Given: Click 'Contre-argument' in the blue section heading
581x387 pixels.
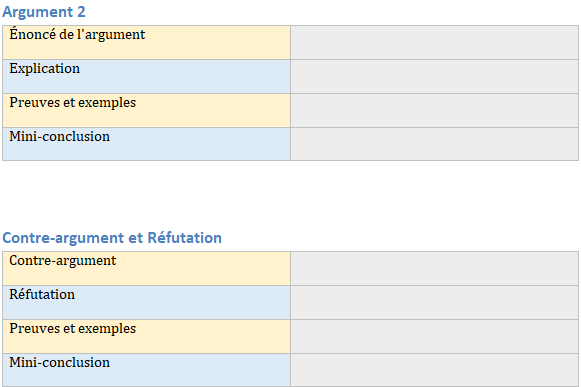Looking at the screenshot, I should coord(63,238).
